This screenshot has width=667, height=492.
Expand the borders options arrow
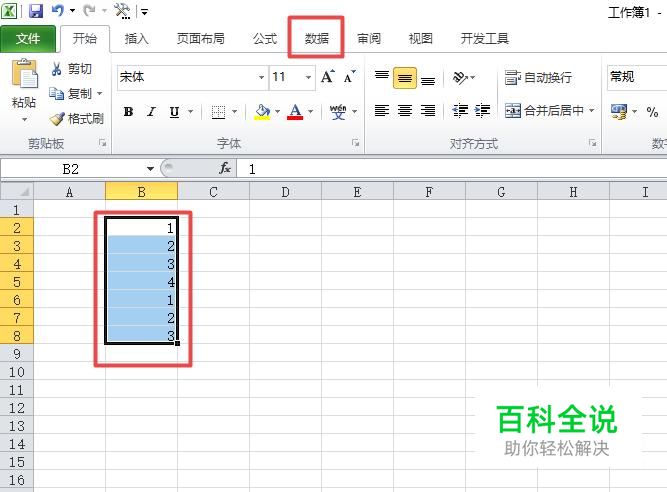[234, 112]
